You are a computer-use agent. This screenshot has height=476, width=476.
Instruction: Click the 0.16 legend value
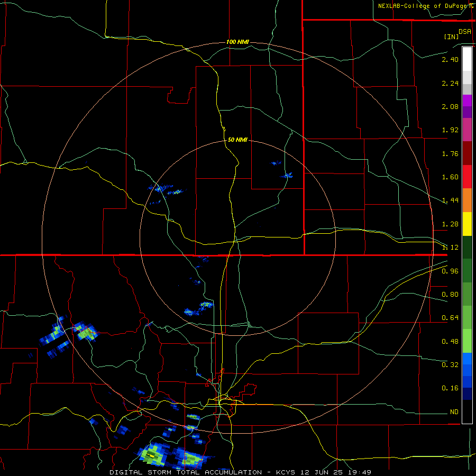pyautogui.click(x=450, y=388)
